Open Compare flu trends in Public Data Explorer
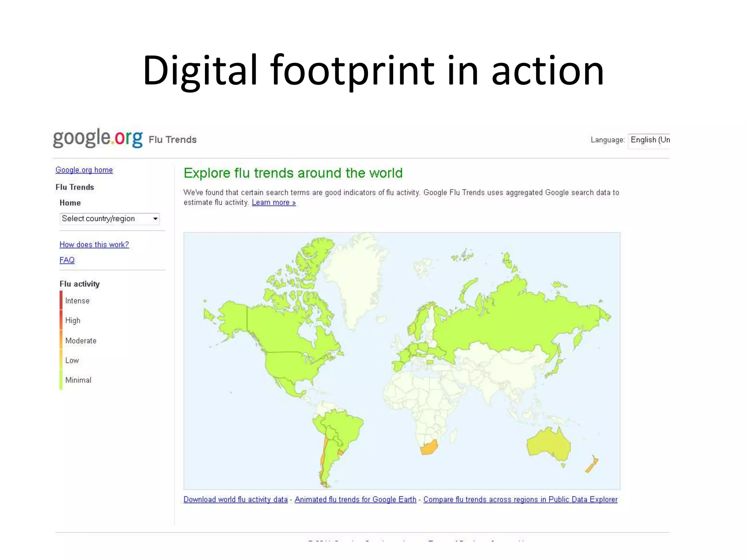 520,499
